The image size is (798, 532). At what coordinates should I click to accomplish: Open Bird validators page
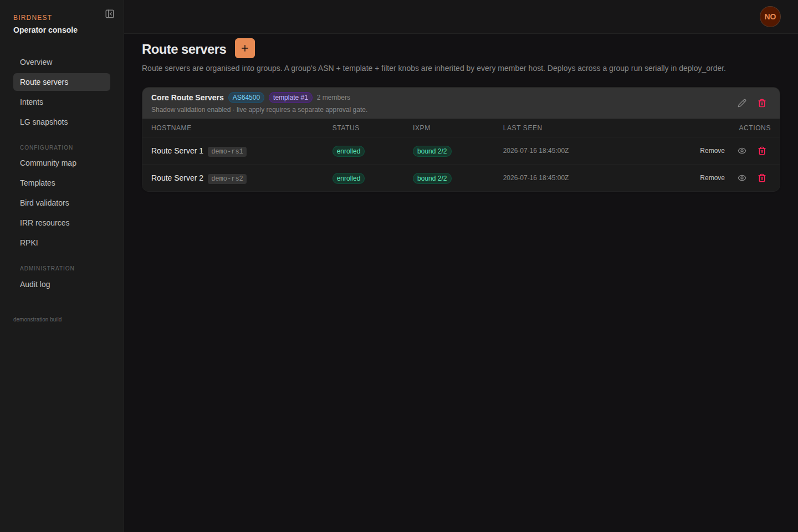click(x=62, y=203)
